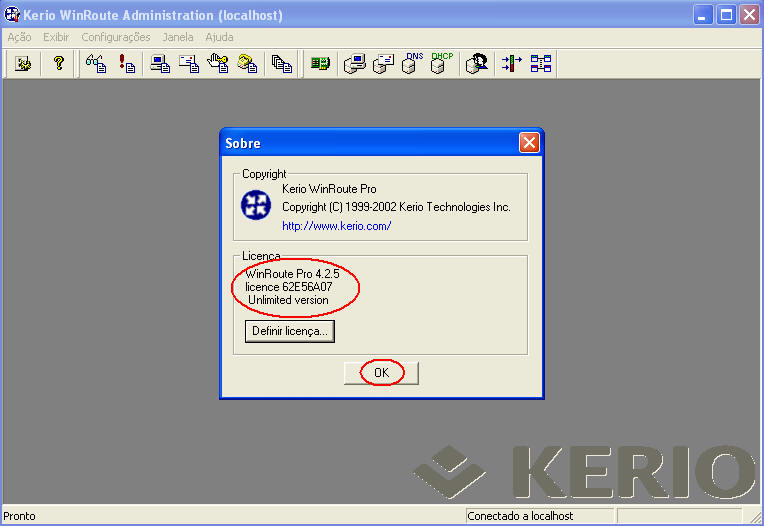Close the Sobre dialog with red X
Image resolution: width=764 pixels, height=526 pixels.
(529, 143)
